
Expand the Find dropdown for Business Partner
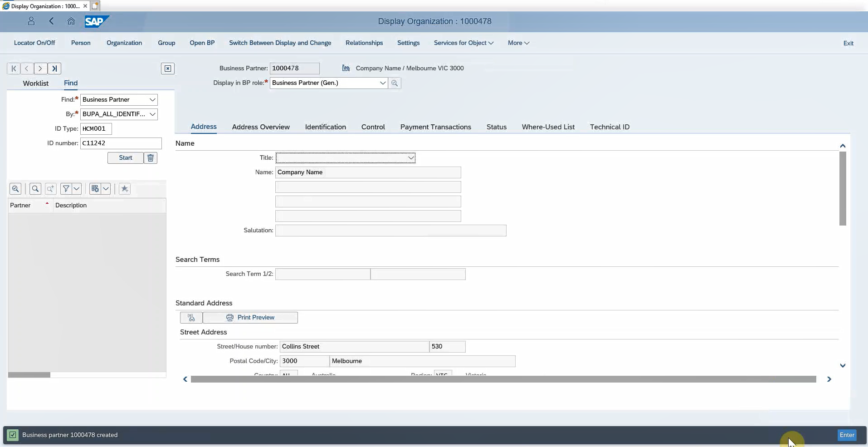coord(152,100)
